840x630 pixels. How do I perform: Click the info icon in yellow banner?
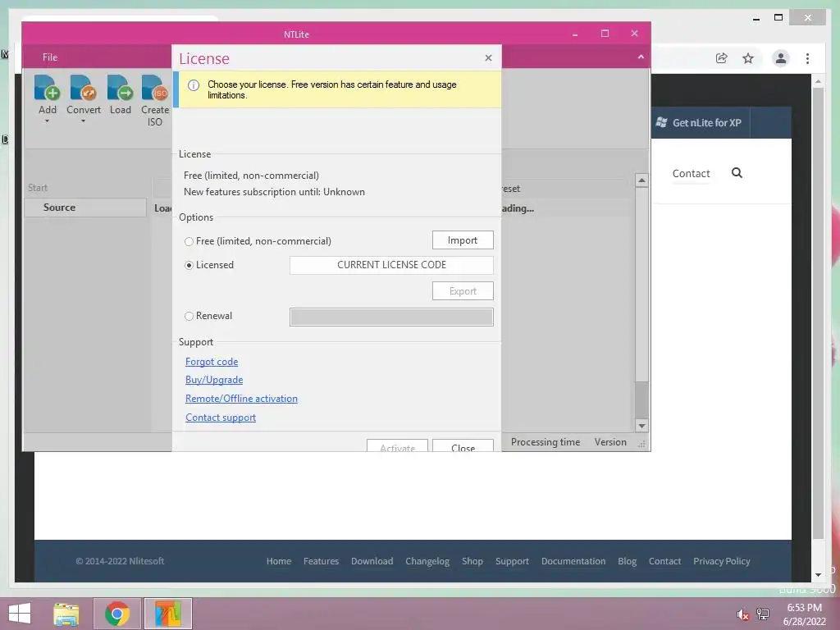[x=194, y=85]
